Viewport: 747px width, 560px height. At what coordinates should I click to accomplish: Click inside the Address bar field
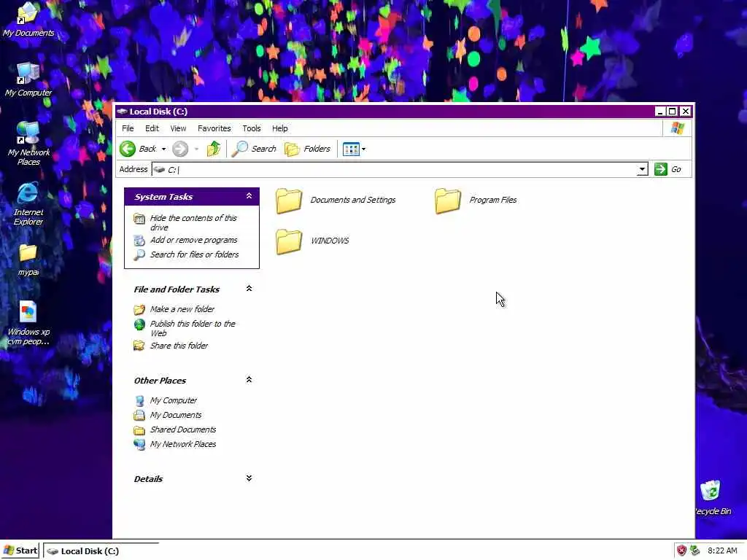click(x=395, y=169)
